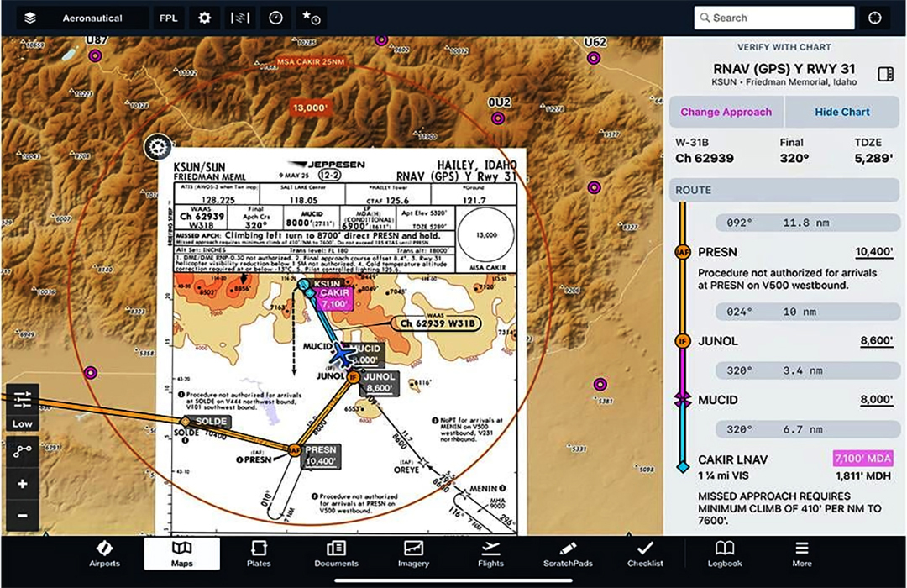The image size is (907, 588).
Task: Select the track drawing tool icon
Action: [x=22, y=451]
